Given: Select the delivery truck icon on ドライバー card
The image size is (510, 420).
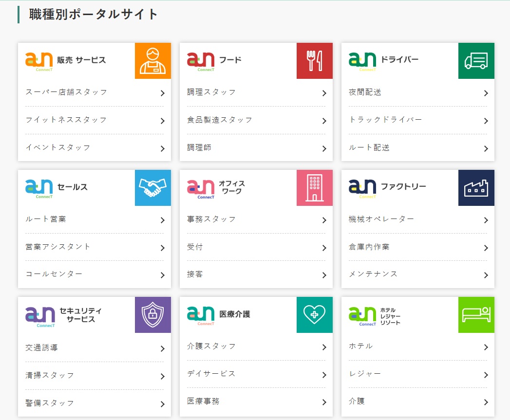Looking at the screenshot, I should click(476, 60).
